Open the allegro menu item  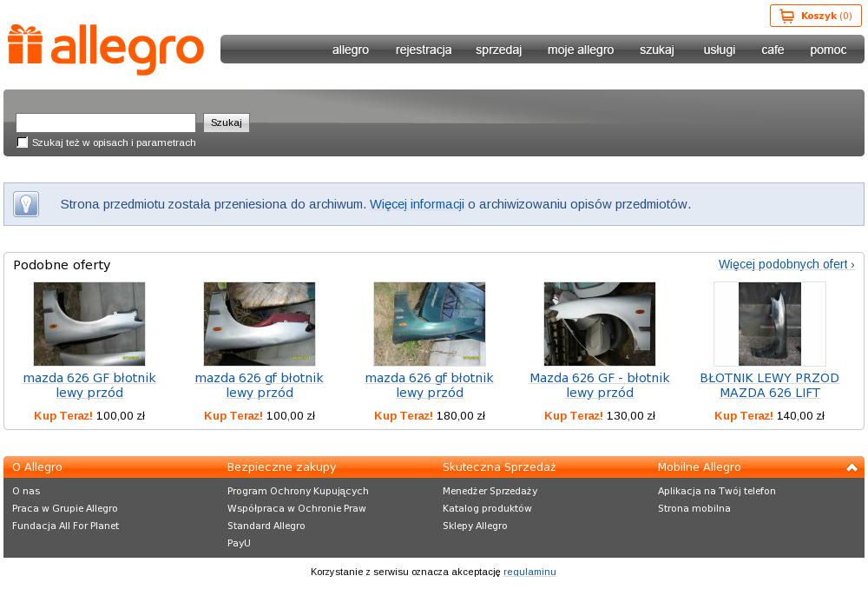(x=351, y=50)
